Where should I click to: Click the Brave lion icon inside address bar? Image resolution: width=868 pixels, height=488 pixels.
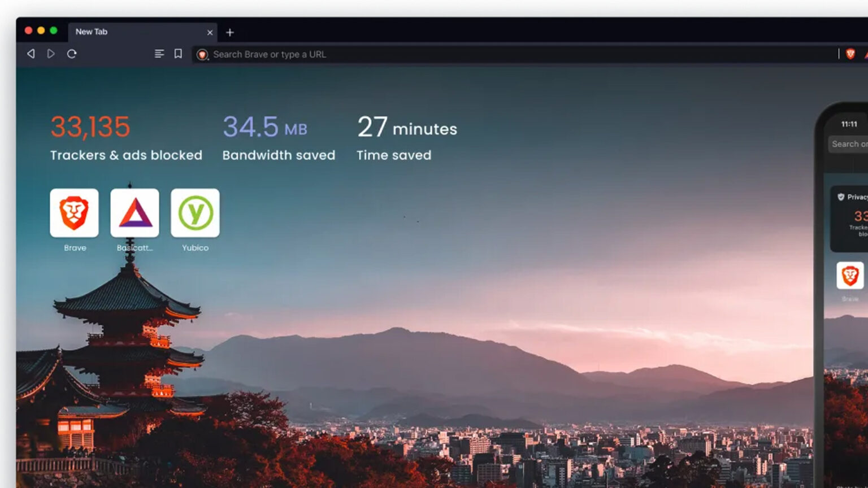coord(202,55)
